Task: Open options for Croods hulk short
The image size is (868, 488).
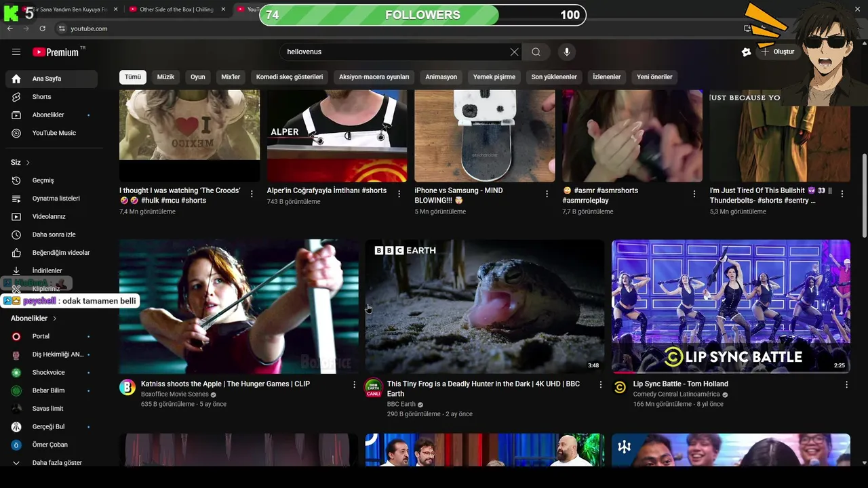Action: click(252, 194)
